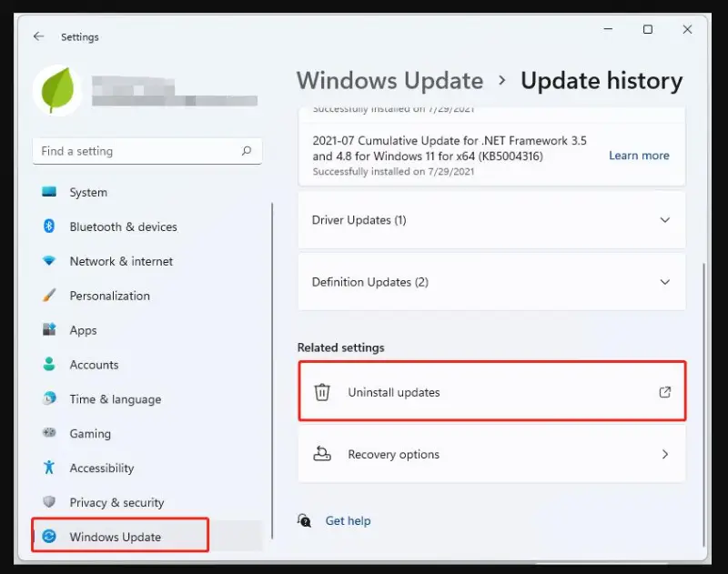Click the Network wifi icon
Screen dimensions: 728x574
(x=49, y=260)
